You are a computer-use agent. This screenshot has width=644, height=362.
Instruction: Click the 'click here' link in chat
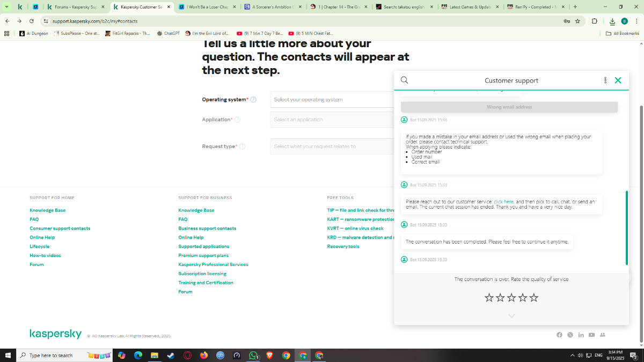[503, 202]
